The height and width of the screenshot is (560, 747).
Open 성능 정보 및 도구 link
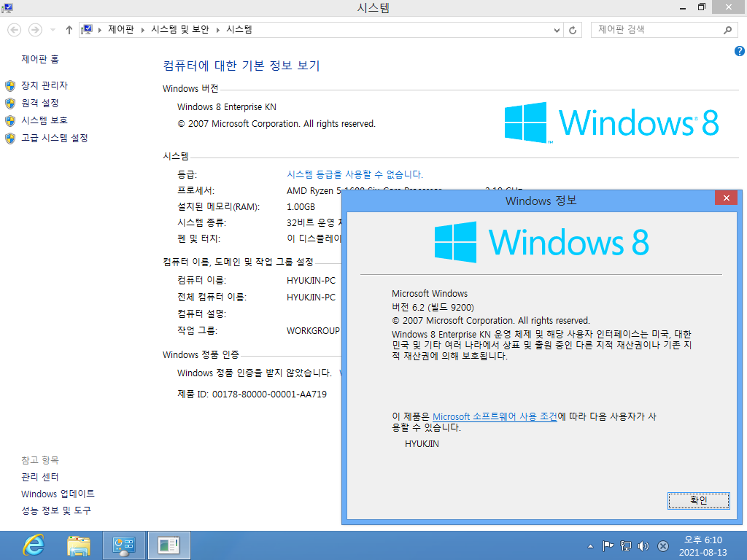pos(55,510)
